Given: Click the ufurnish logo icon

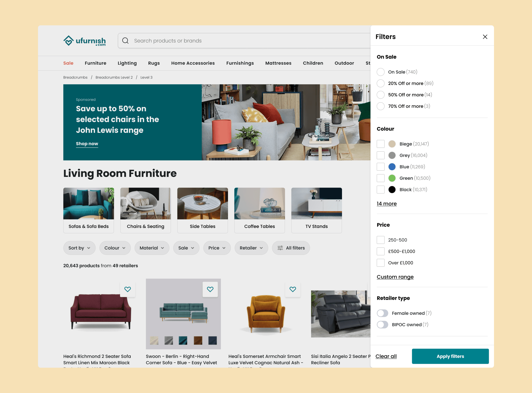Looking at the screenshot, I should [68, 41].
